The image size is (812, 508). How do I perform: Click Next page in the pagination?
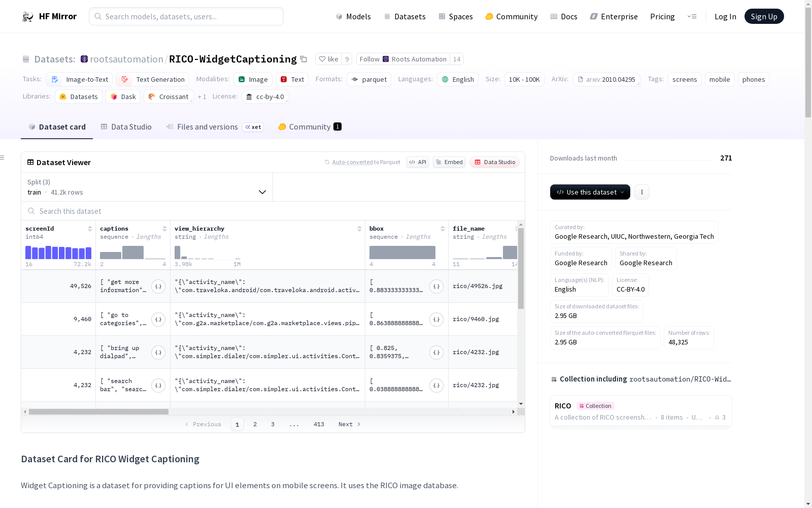click(350, 424)
